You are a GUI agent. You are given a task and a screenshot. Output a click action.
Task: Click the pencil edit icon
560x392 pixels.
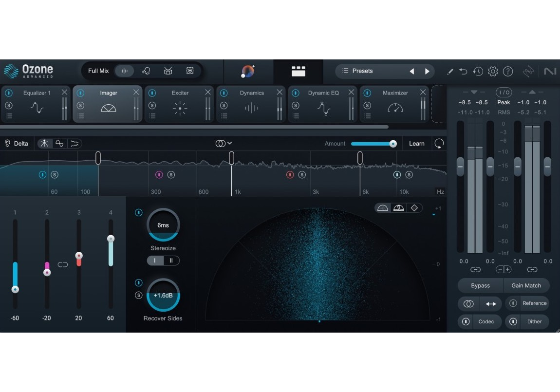coord(449,72)
